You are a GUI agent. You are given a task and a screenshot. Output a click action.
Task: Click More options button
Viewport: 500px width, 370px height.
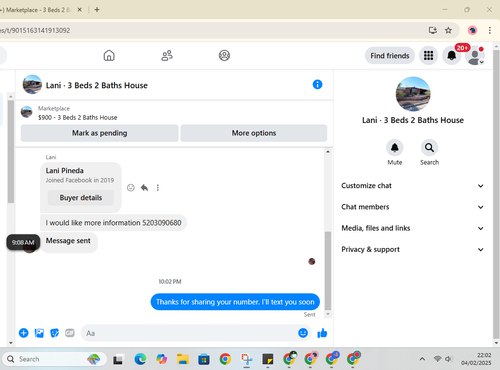pos(254,133)
